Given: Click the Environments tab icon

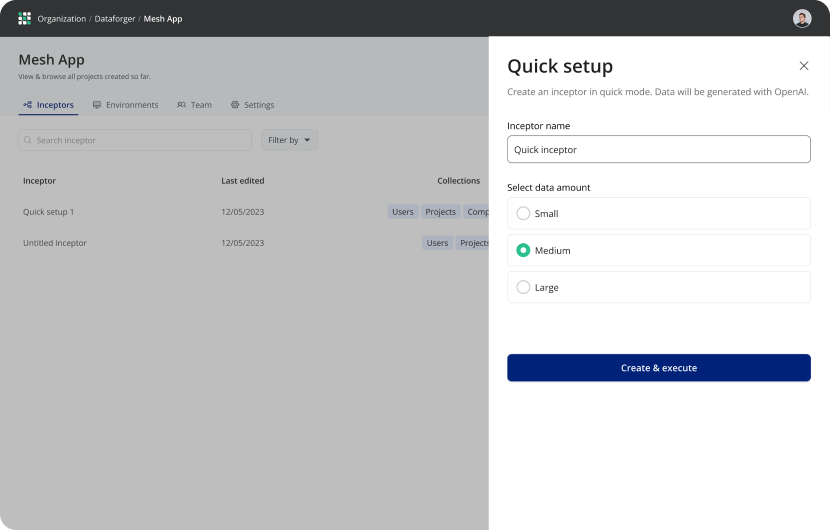Looking at the screenshot, I should click(97, 105).
